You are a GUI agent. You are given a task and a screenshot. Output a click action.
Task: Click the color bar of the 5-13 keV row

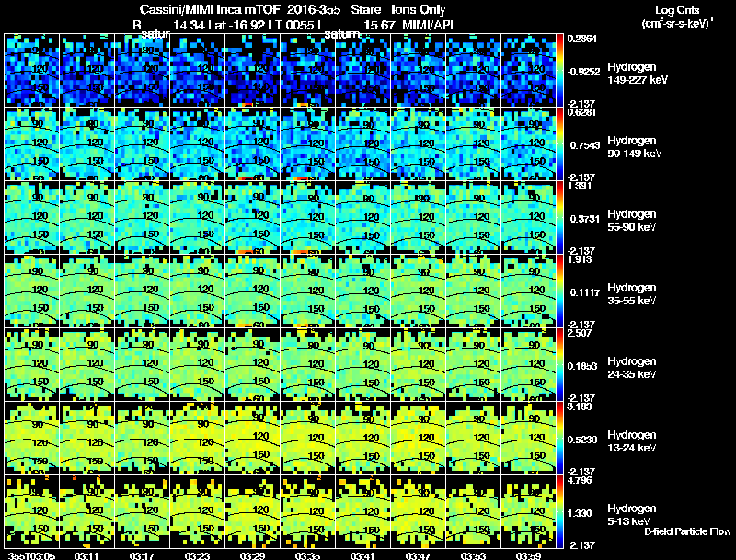point(559,512)
